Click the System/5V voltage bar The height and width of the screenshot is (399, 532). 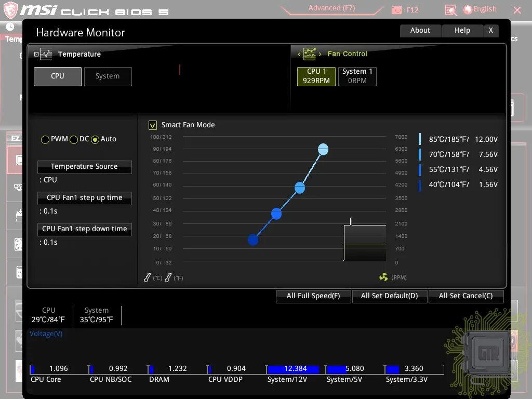pos(337,369)
